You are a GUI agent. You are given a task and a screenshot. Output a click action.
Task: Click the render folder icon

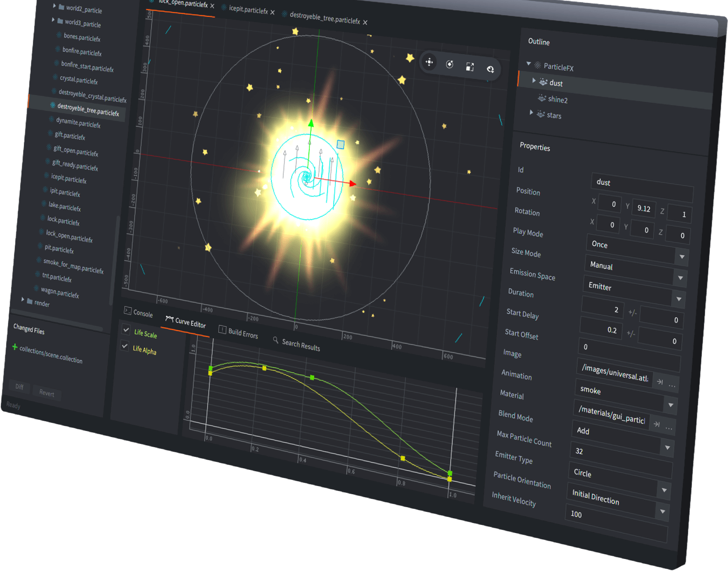(x=30, y=301)
